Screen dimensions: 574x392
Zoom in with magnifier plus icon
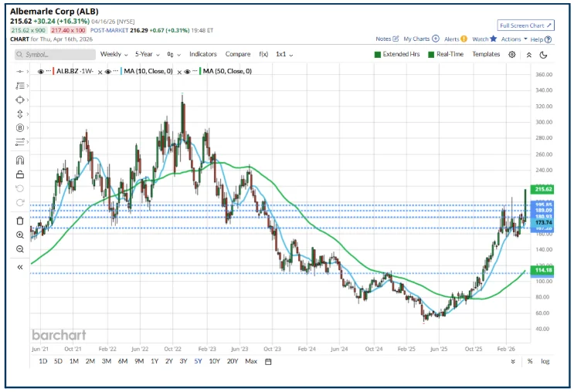click(20, 235)
